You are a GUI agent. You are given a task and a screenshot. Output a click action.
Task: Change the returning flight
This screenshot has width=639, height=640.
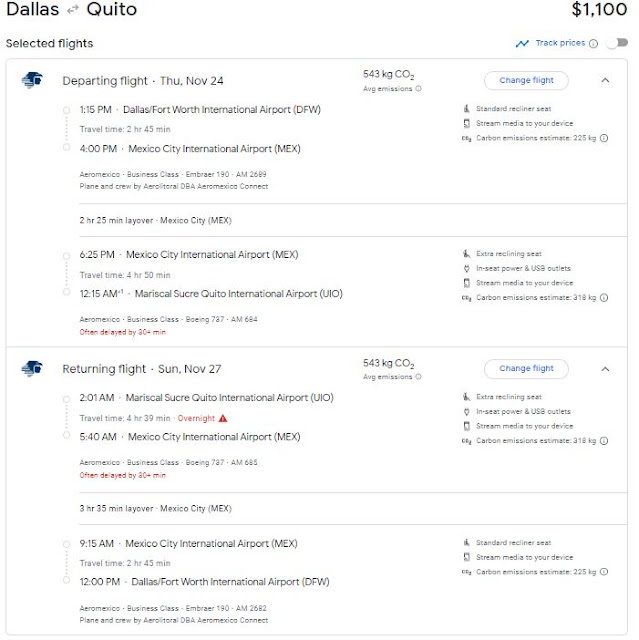coord(526,368)
